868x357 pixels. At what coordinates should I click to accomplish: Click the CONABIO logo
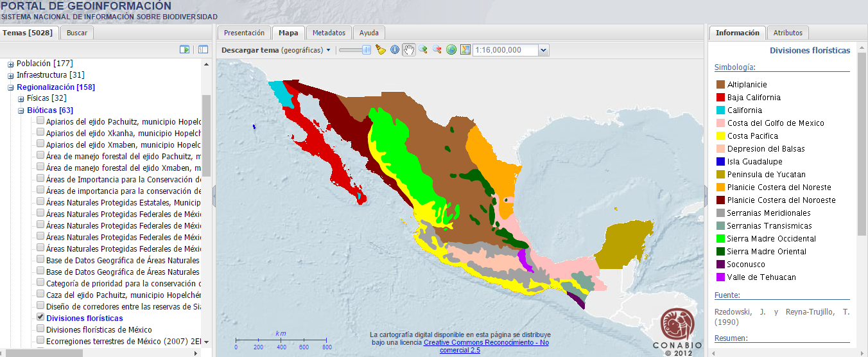(677, 331)
